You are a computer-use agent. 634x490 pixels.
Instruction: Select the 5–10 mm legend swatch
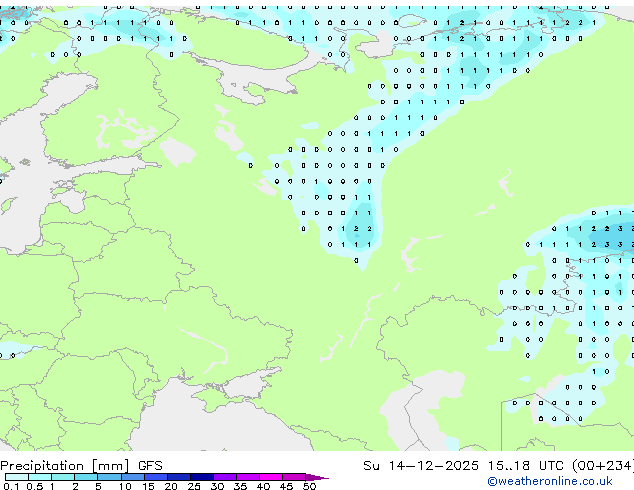(110, 477)
